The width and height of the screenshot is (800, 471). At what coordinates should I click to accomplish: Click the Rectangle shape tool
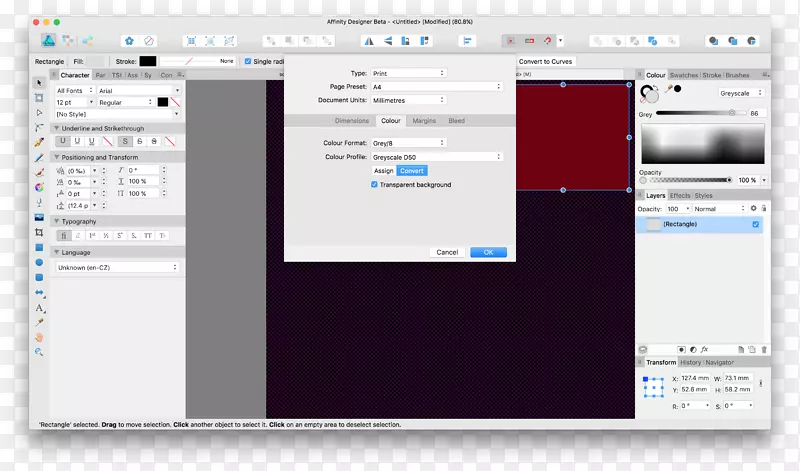[x=39, y=247]
